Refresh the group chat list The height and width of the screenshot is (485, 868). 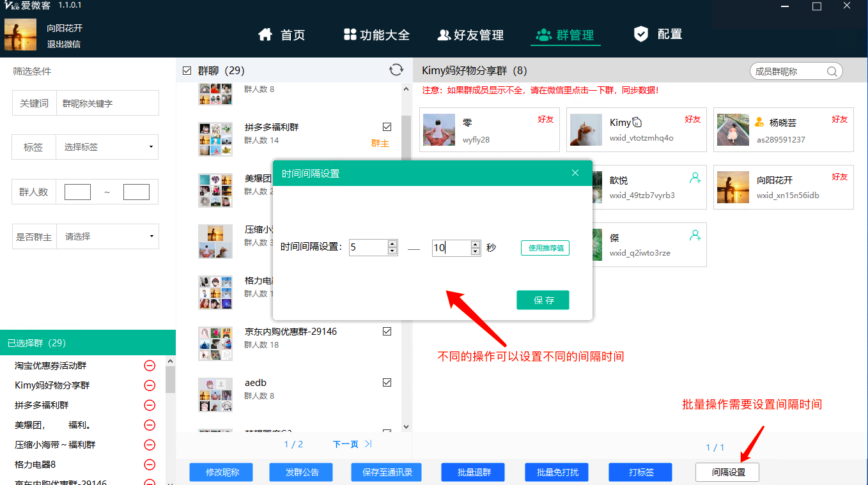[x=396, y=70]
